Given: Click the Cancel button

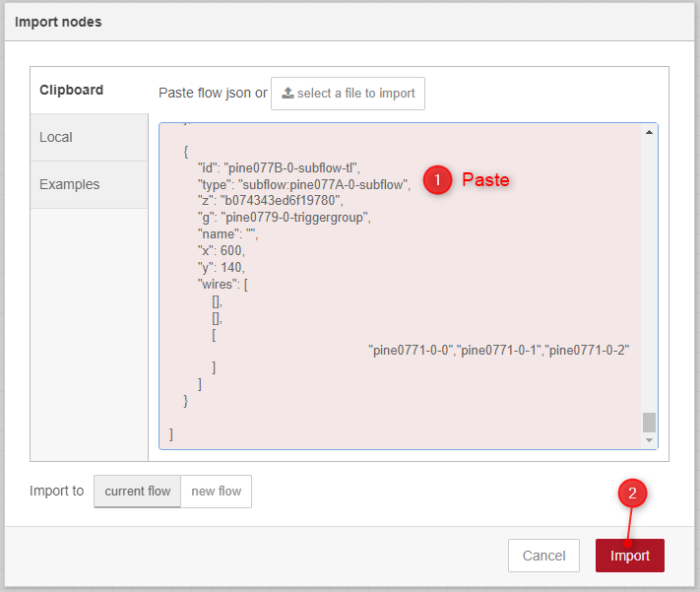Looking at the screenshot, I should coord(543,556).
